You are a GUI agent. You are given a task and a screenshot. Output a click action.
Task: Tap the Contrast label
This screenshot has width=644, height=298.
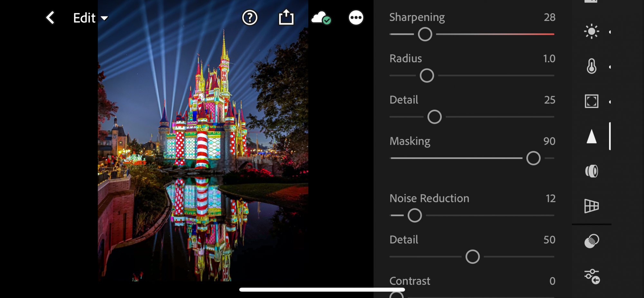410,281
